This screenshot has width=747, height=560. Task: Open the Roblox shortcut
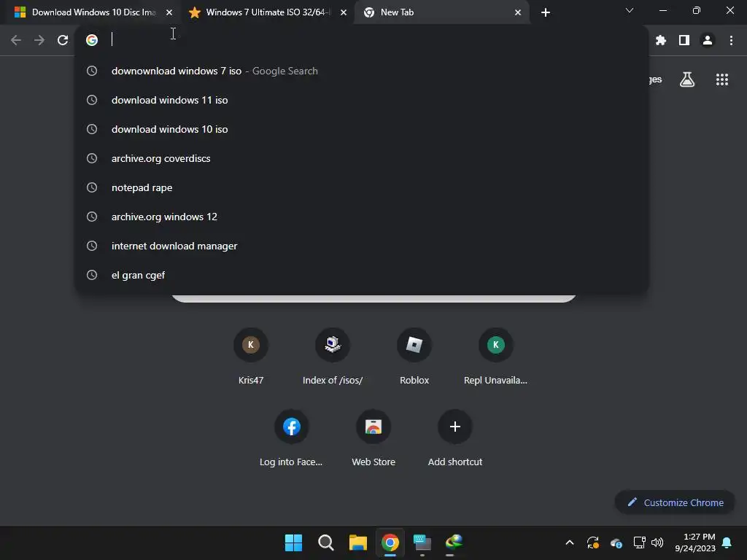[414, 356]
